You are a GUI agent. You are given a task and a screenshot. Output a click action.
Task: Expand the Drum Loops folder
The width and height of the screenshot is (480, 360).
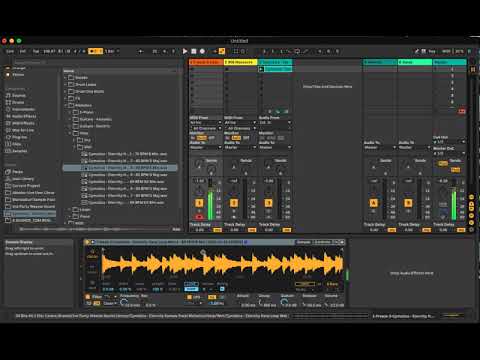(x=66, y=85)
